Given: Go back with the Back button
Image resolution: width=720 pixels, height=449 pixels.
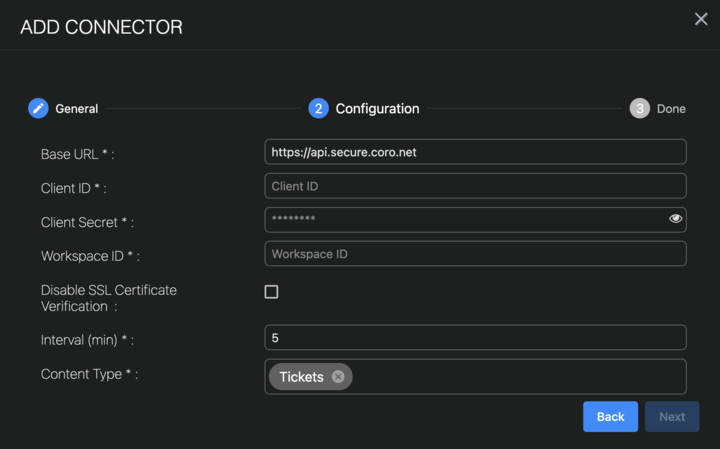Looking at the screenshot, I should pos(610,417).
